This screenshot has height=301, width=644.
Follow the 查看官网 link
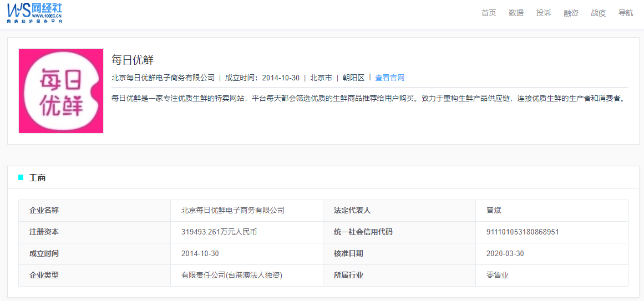pos(390,78)
